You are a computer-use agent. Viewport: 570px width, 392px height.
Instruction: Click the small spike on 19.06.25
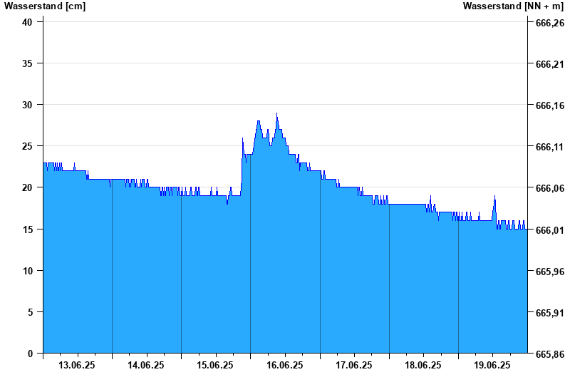click(494, 197)
